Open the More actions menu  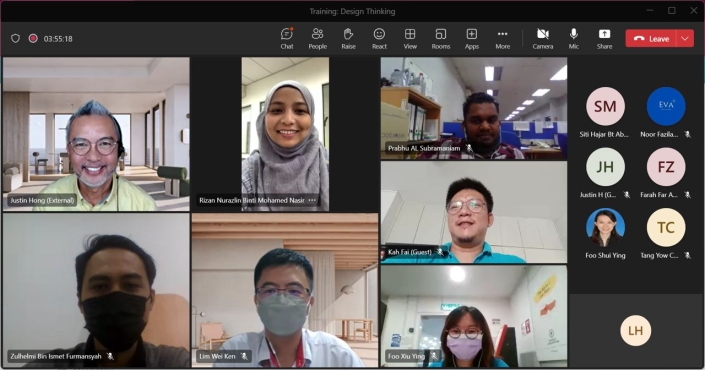coord(502,39)
